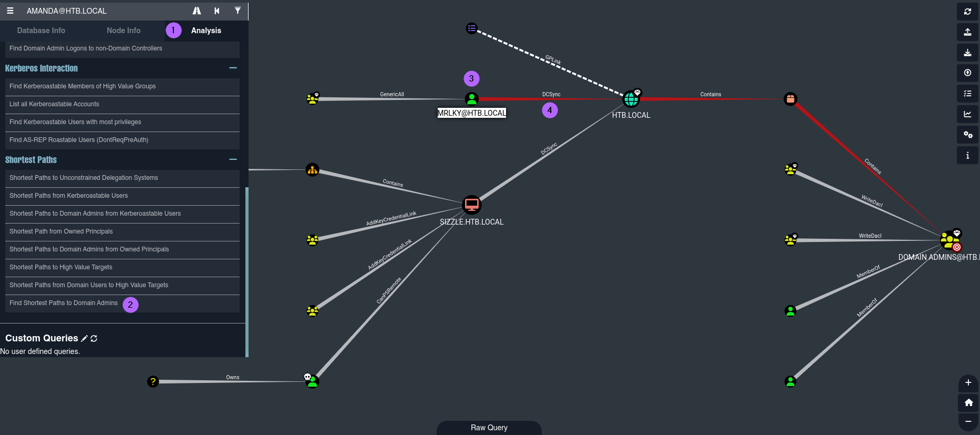Viewport: 980px width, 435px height.
Task: Run Shortest Paths to Unconstrained Delegation Systems
Action: tap(122, 178)
